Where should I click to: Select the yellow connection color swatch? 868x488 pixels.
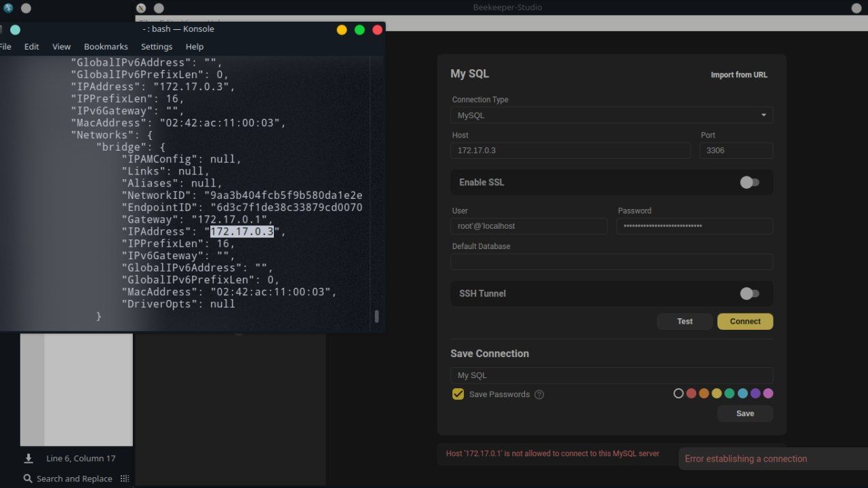[717, 394]
